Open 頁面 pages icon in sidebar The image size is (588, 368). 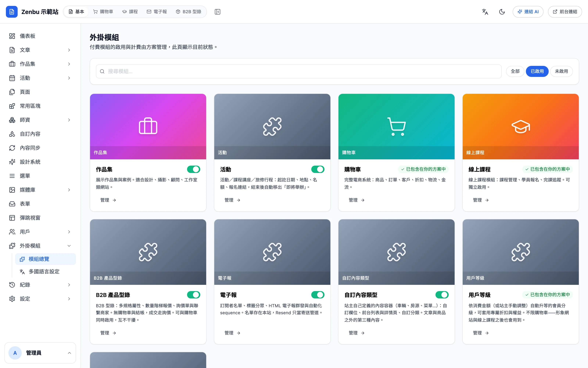pyautogui.click(x=12, y=92)
